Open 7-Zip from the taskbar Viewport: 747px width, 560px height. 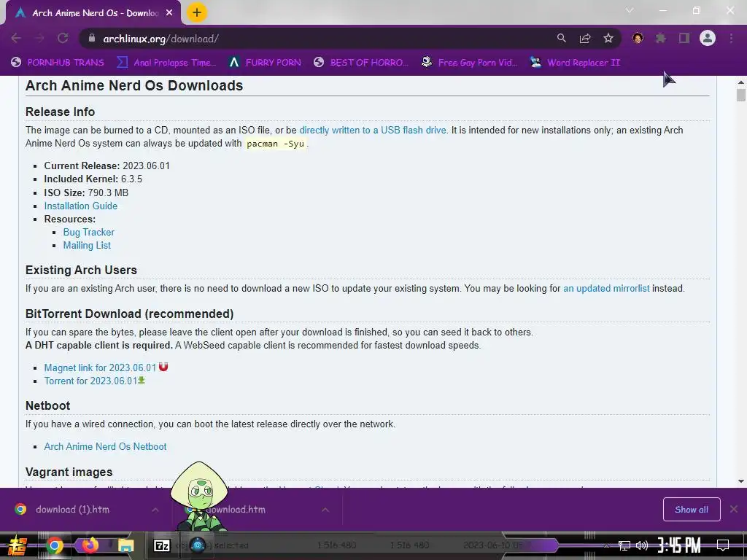click(161, 545)
